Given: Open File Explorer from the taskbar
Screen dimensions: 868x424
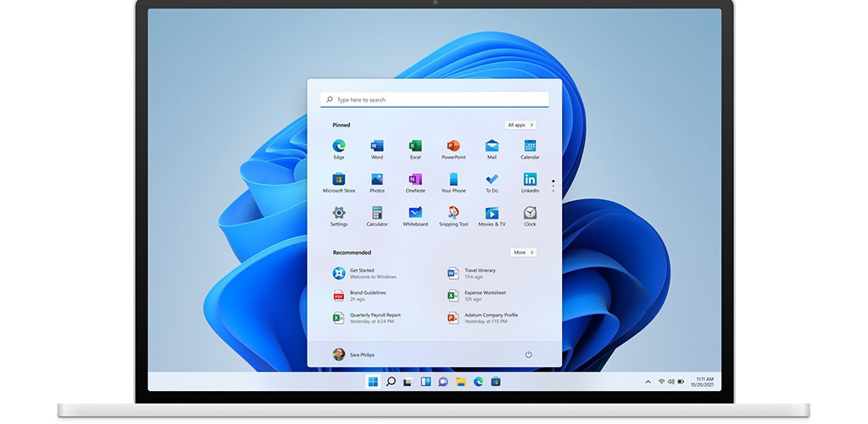Looking at the screenshot, I should 460,382.
